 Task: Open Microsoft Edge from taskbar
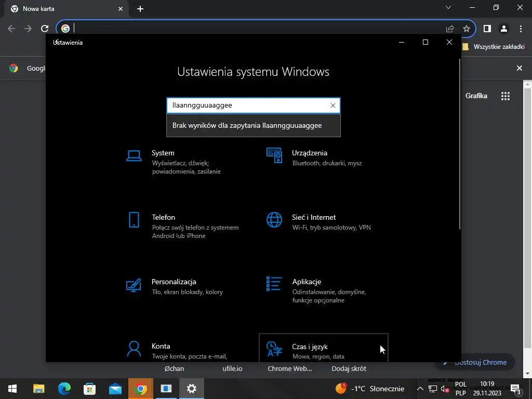64,389
